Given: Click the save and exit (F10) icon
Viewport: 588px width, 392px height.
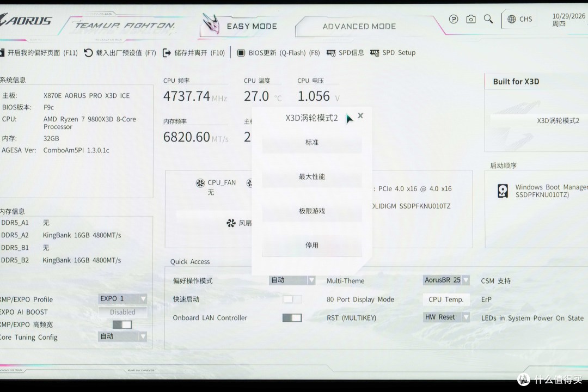Looking at the screenshot, I should click(167, 53).
